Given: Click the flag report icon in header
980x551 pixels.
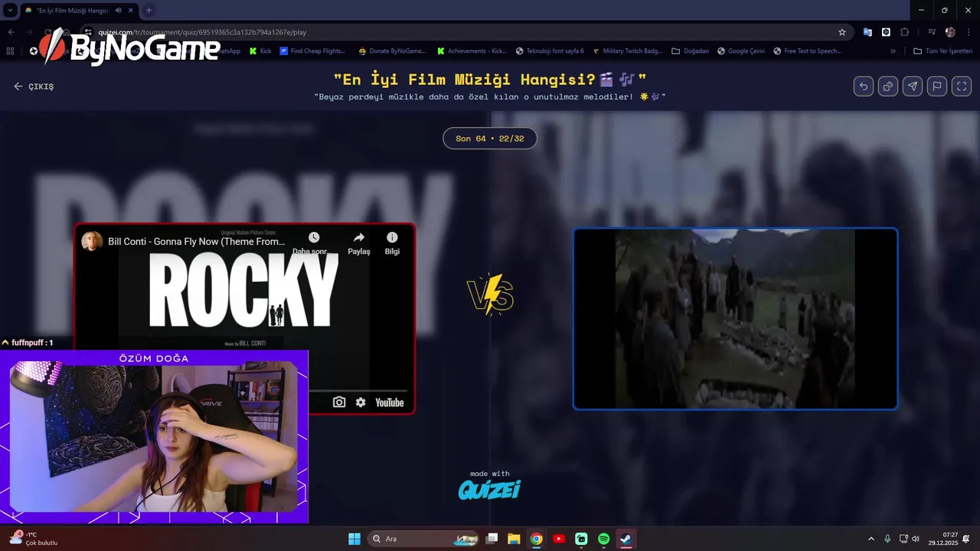Looking at the screenshot, I should (937, 86).
